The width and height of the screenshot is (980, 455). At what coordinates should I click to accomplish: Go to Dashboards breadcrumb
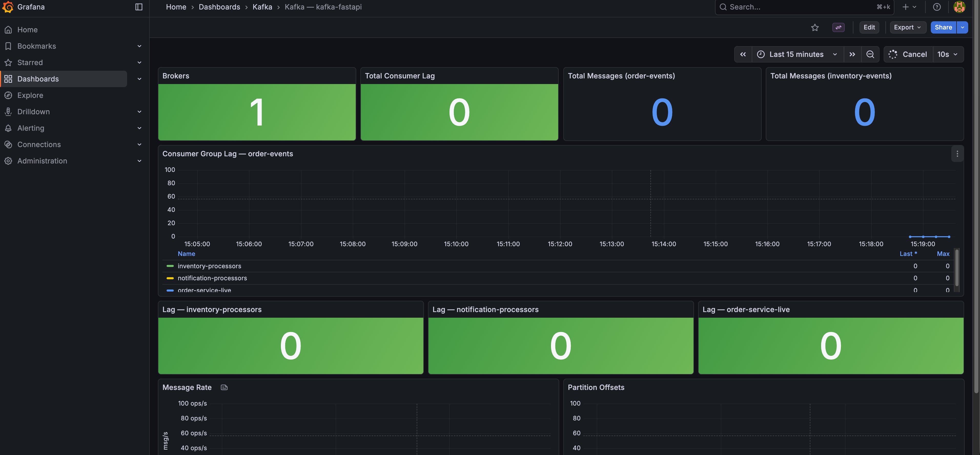tap(219, 7)
